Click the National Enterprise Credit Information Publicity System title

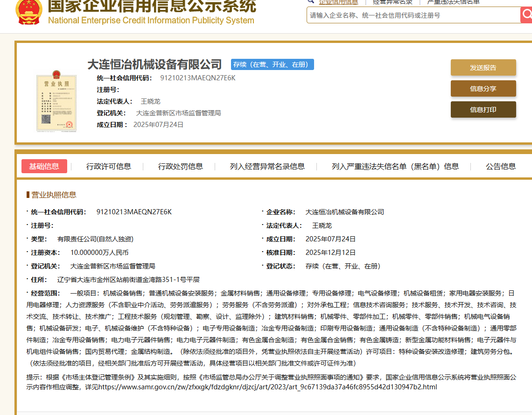pos(151,21)
